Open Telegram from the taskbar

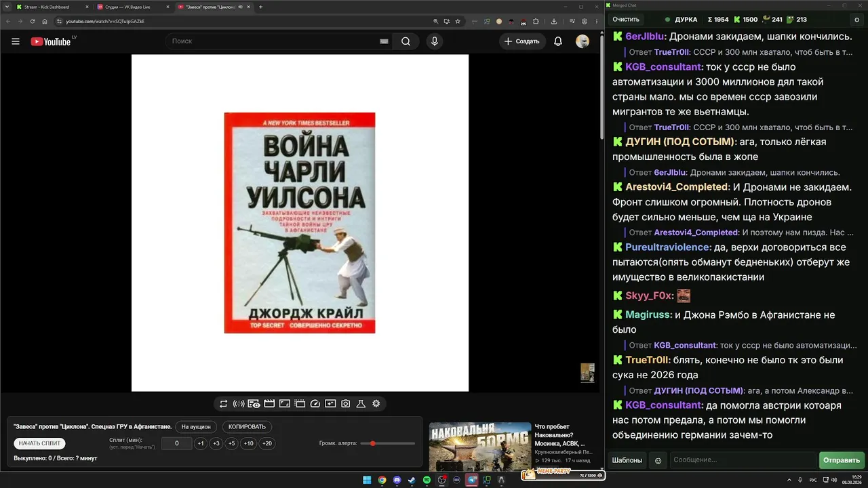(x=472, y=480)
